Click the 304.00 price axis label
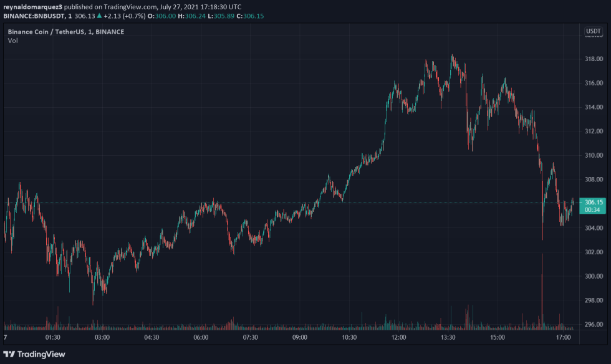 (594, 228)
